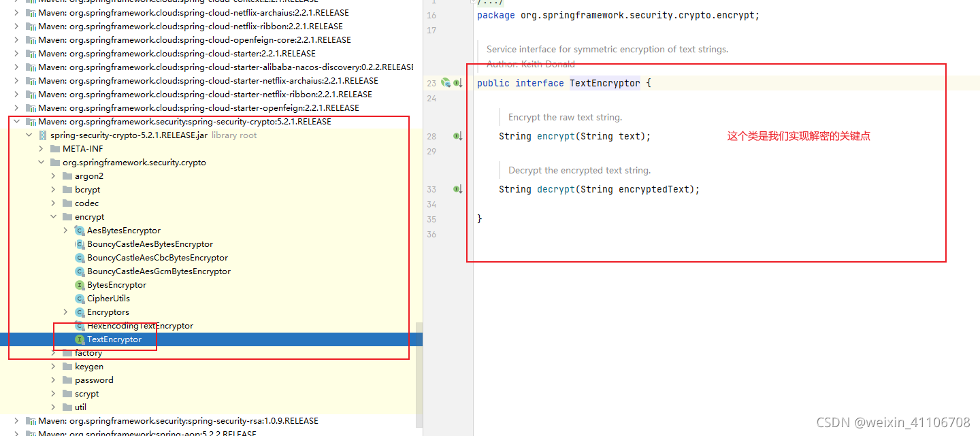Click the scrypt folder icon
The image size is (980, 436).
pos(67,394)
